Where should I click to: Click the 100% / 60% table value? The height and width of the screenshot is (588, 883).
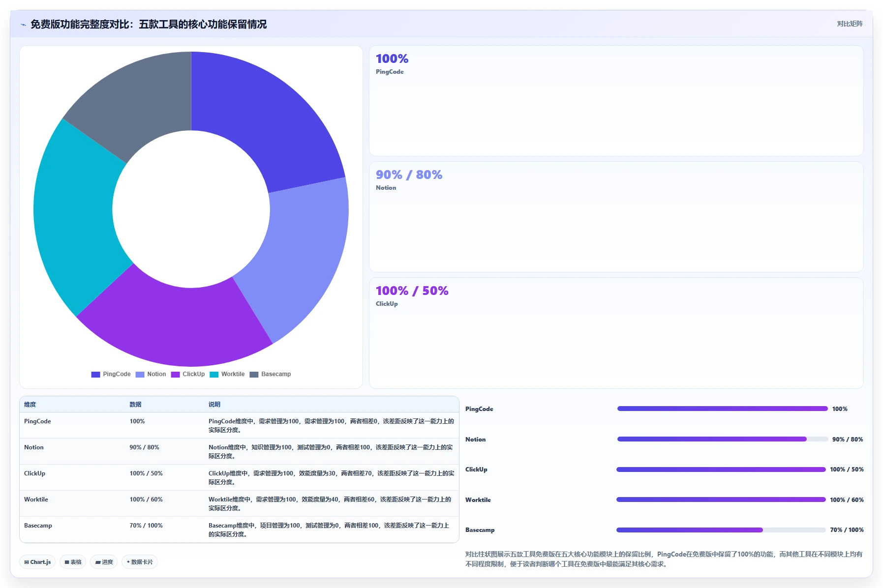(146, 500)
